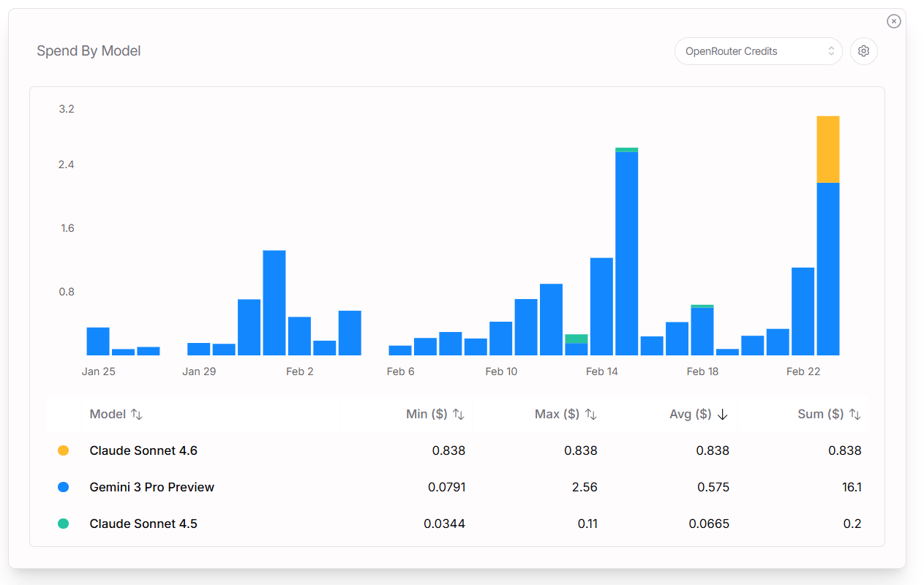Click the green Claude Sonnet 4.5 dot
This screenshot has width=924, height=585.
point(63,524)
